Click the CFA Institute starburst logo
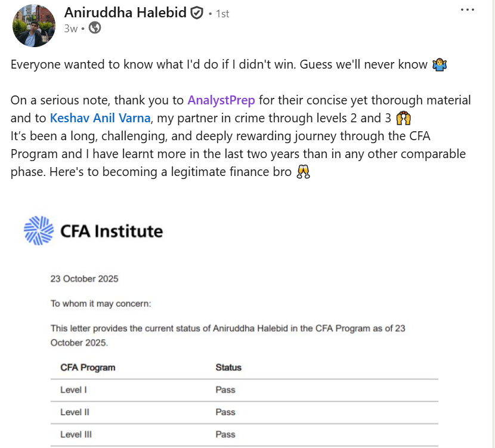Image resolution: width=495 pixels, height=448 pixels. [x=39, y=230]
